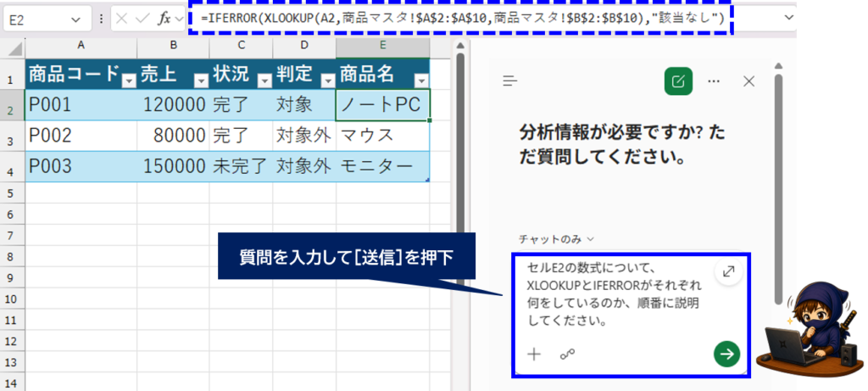Expand the formula bar with right chevron
868x391 pixels.
click(789, 18)
